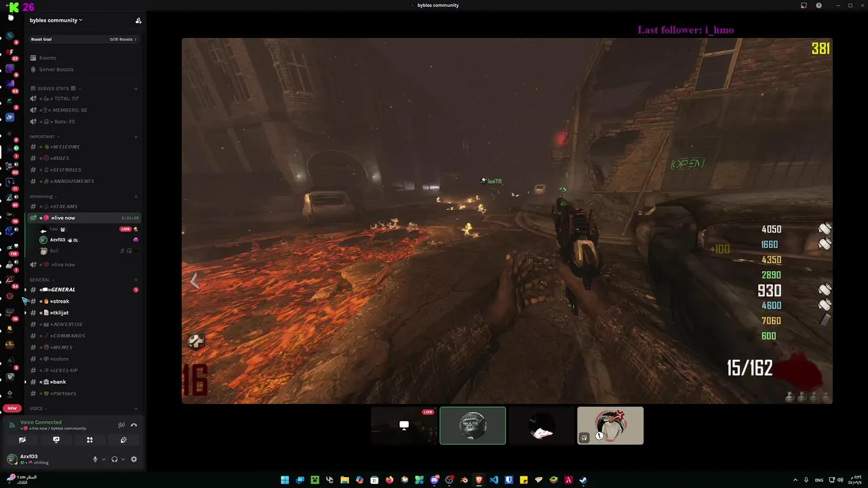Open the ANNOUSMENTS text channel

84,181
